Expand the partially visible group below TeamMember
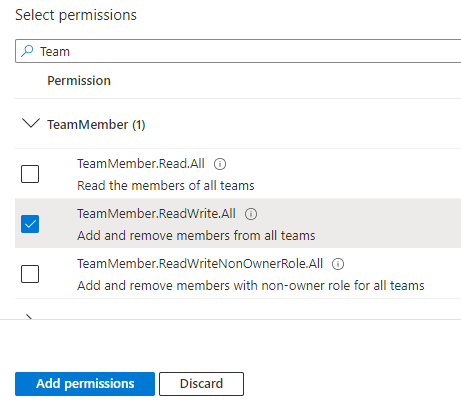 coord(29,316)
